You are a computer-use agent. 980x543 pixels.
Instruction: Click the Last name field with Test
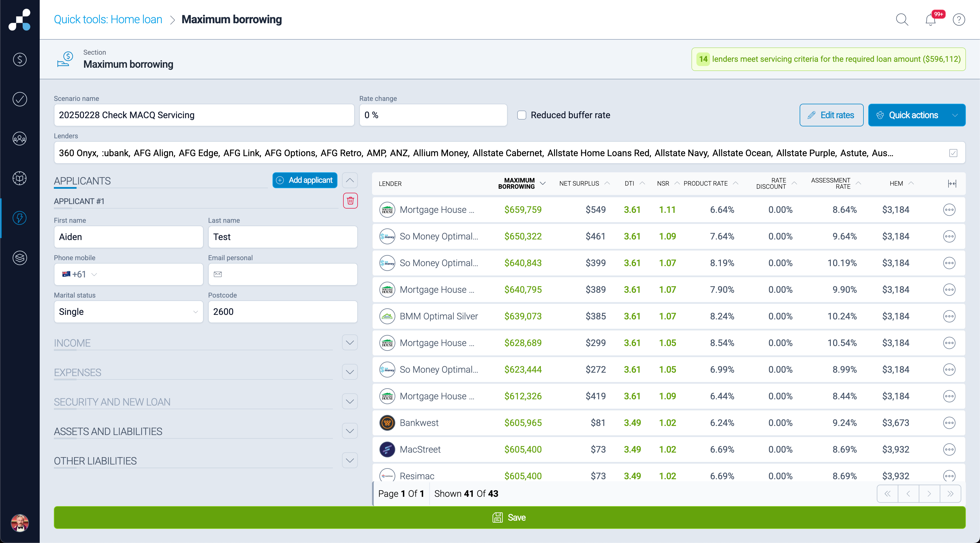click(x=283, y=237)
